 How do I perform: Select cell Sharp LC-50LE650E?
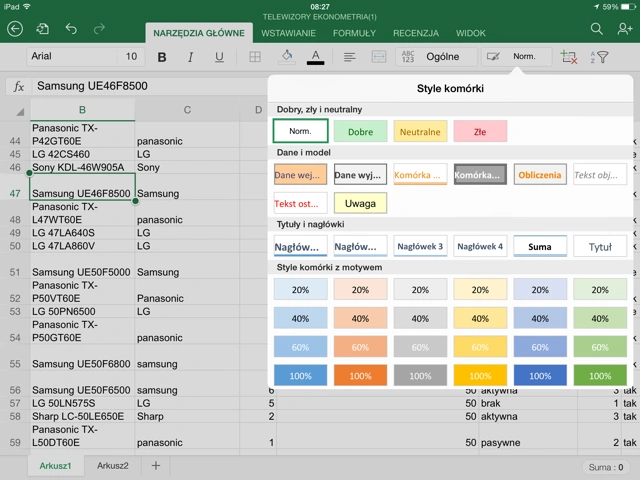[82, 416]
